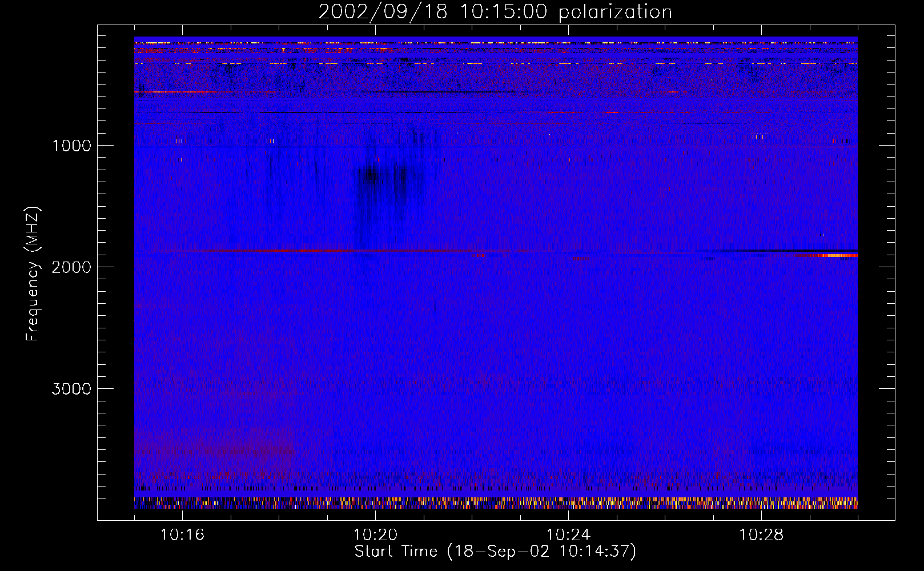This screenshot has height=571, width=924.
Task: Click the 10:28 time tick label
Action: coord(761,535)
